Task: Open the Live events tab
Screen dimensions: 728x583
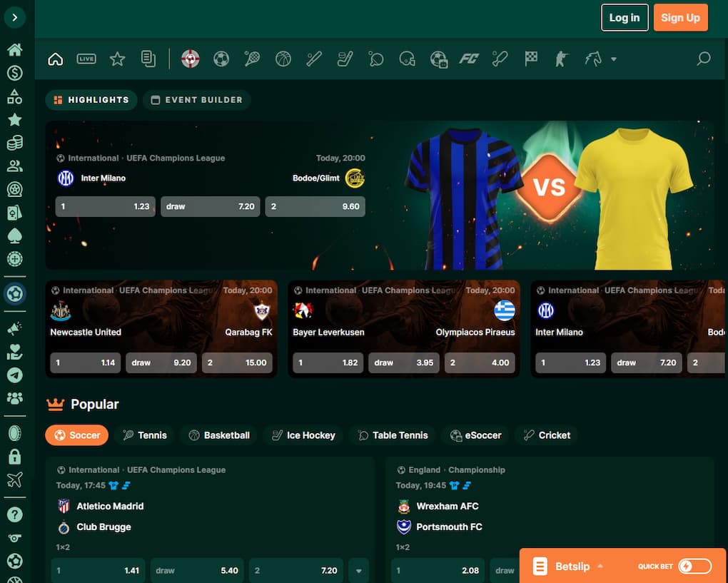Action: click(x=86, y=59)
